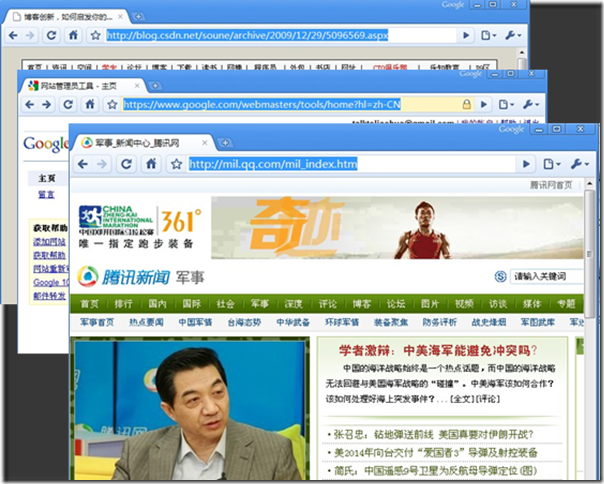Open wrench menu in the CSDN blog window

point(513,35)
